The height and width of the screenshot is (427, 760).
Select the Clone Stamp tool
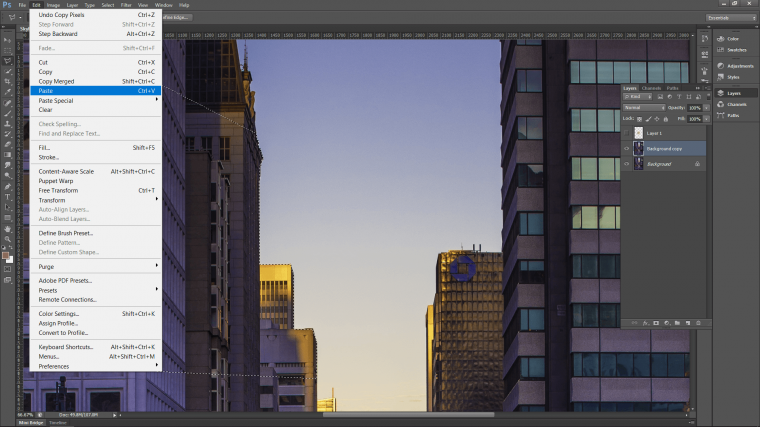pyautogui.click(x=7, y=124)
